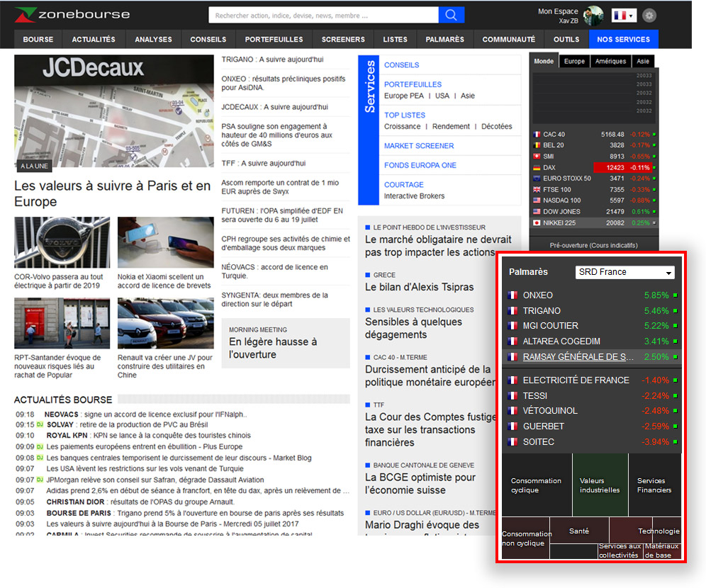This screenshot has height=588, width=706.
Task: Click the US flag beside NASDAQ 100
Action: click(537, 200)
